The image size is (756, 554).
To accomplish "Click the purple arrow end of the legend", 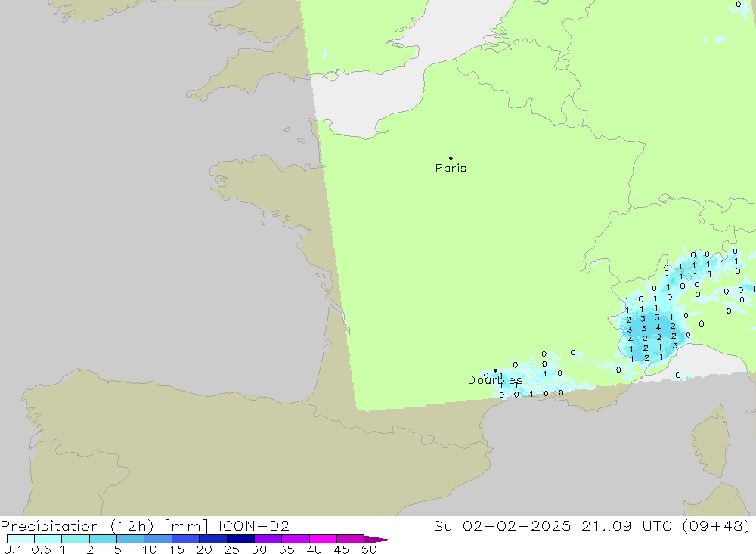I will (x=378, y=540).
